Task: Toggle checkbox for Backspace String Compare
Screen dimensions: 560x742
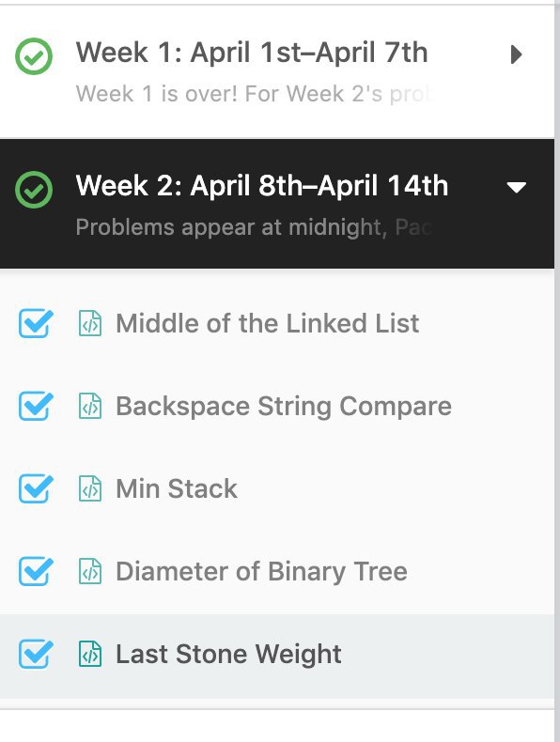Action: tap(36, 406)
